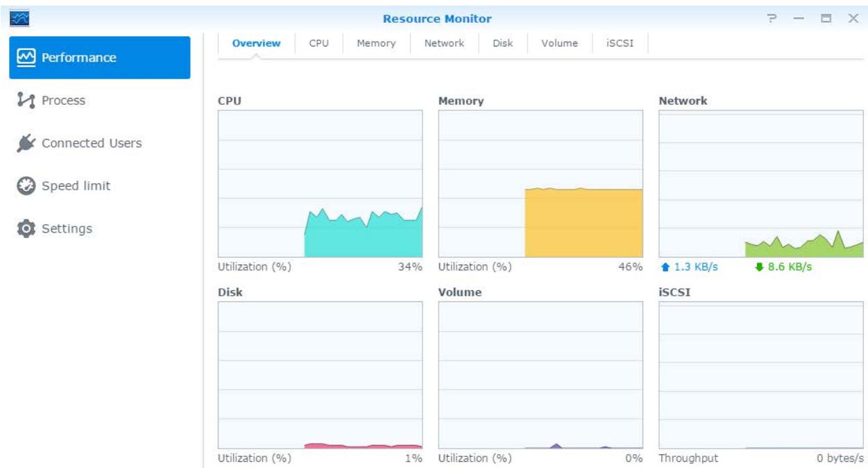Open the Performance section icon
868x468 pixels.
click(x=26, y=58)
